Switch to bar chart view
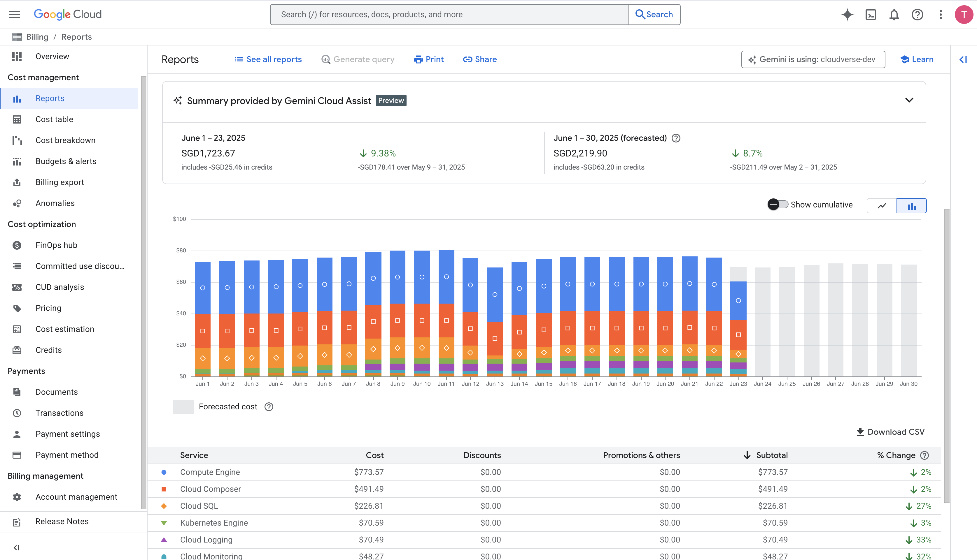Viewport: 977px width, 560px height. pyautogui.click(x=911, y=206)
